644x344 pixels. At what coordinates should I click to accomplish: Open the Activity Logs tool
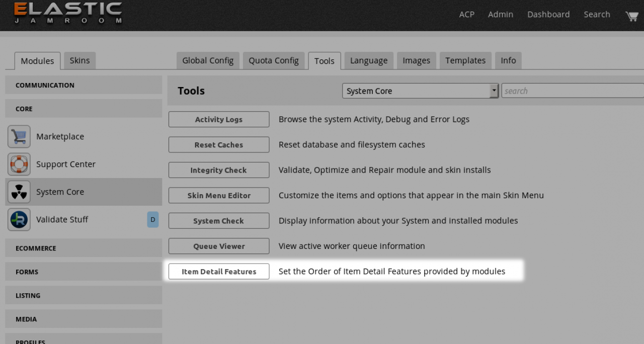click(x=219, y=120)
